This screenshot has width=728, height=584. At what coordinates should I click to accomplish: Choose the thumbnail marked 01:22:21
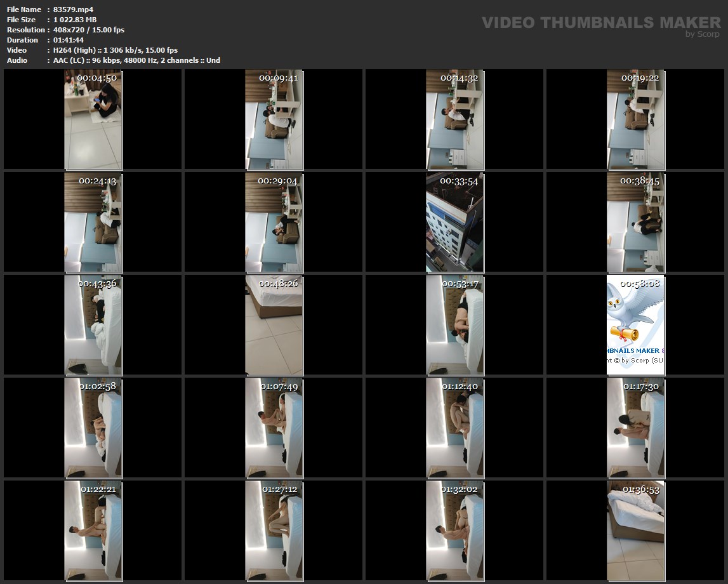click(93, 531)
